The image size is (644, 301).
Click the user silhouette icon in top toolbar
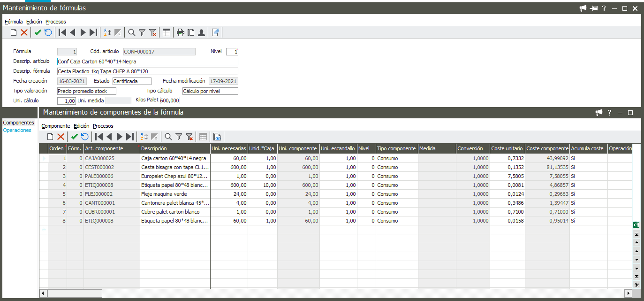point(201,32)
